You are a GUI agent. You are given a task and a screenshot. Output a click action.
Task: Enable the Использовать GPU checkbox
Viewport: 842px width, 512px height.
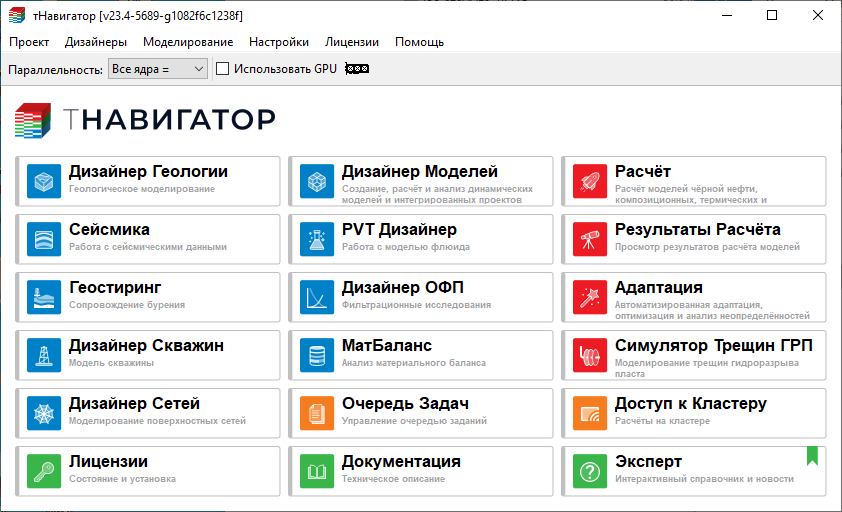click(x=222, y=69)
